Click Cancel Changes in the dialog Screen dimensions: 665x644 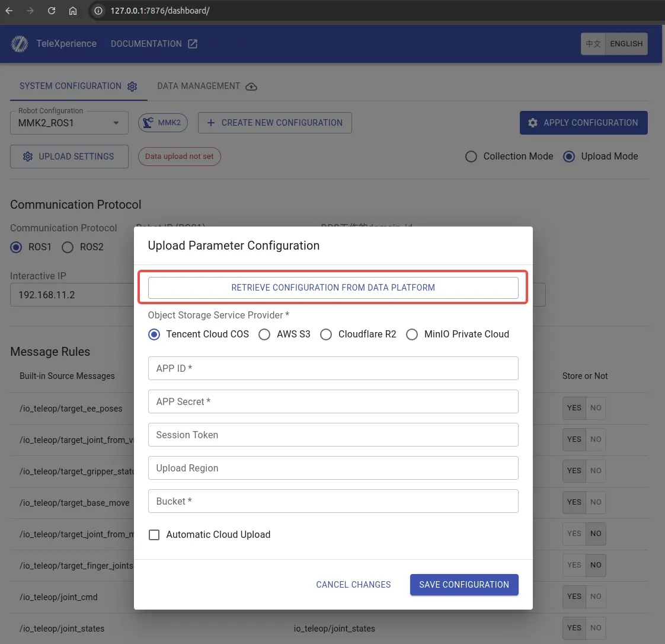353,585
